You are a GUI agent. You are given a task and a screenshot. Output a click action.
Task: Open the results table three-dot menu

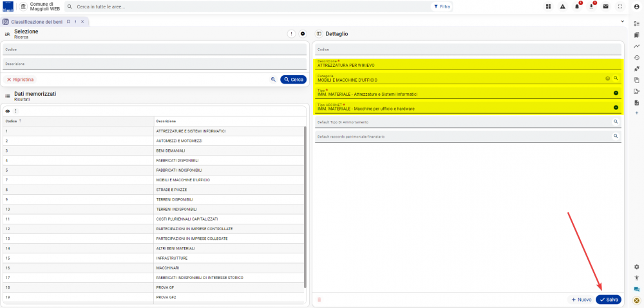coord(16,111)
